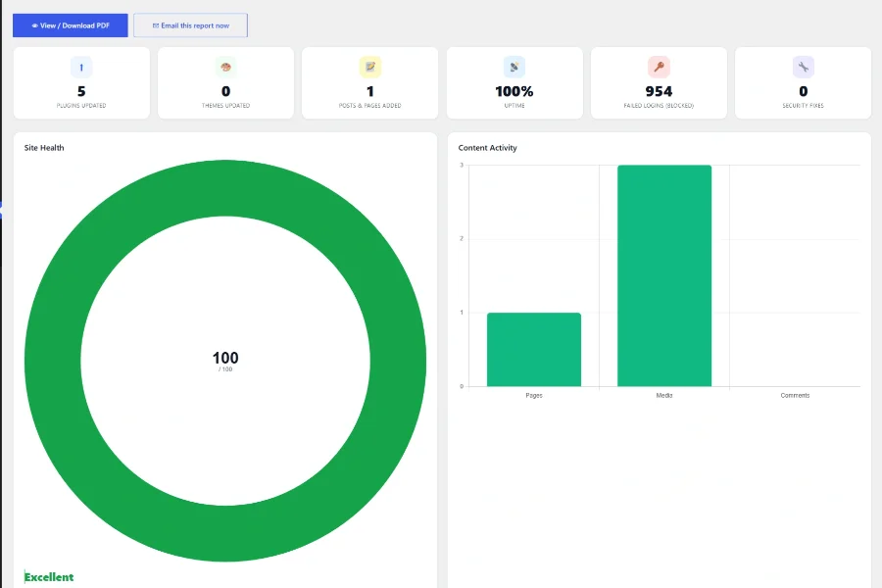Viewport: 882px width, 588px height.
Task: Click the FAILED LOGINS (BLOCKED) label
Action: click(659, 106)
